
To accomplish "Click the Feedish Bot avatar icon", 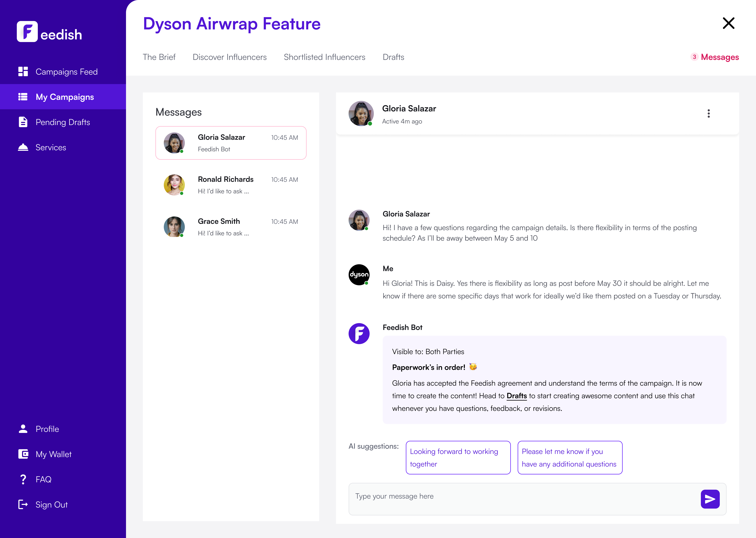I will pos(359,334).
